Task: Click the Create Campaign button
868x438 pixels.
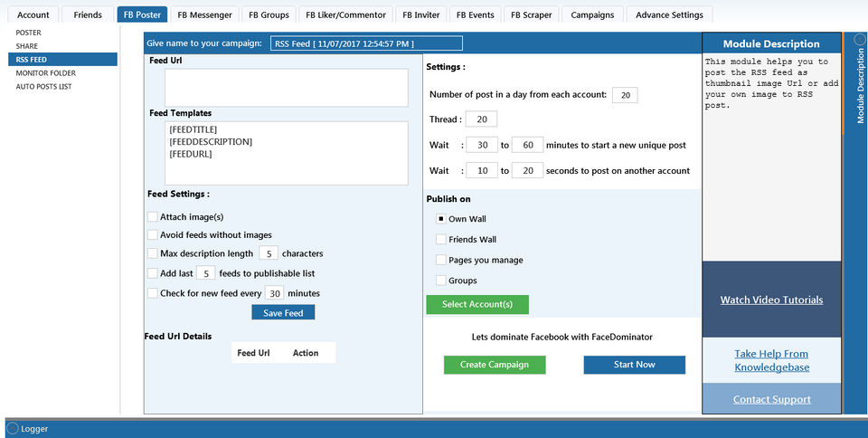Action: point(495,365)
